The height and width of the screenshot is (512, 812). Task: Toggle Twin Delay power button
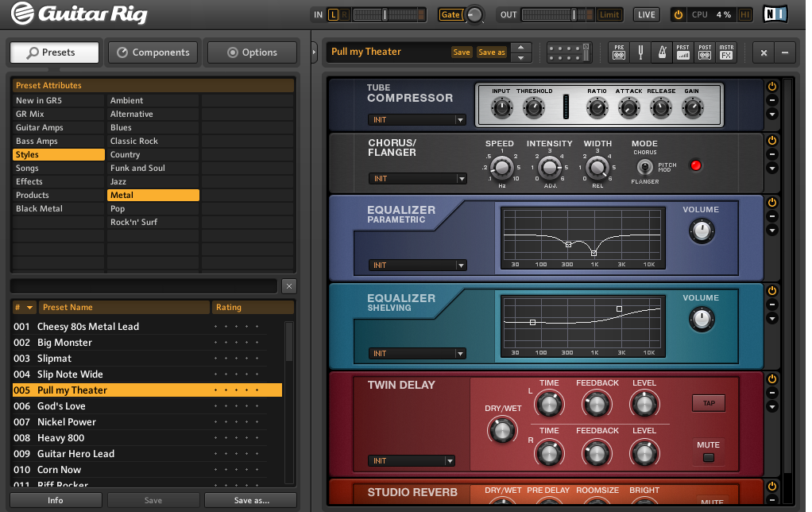[771, 378]
